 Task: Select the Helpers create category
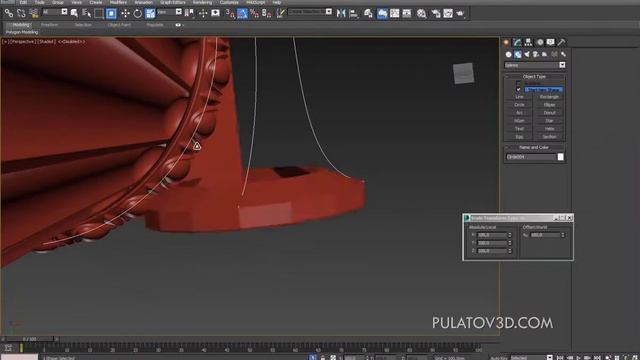(x=545, y=54)
